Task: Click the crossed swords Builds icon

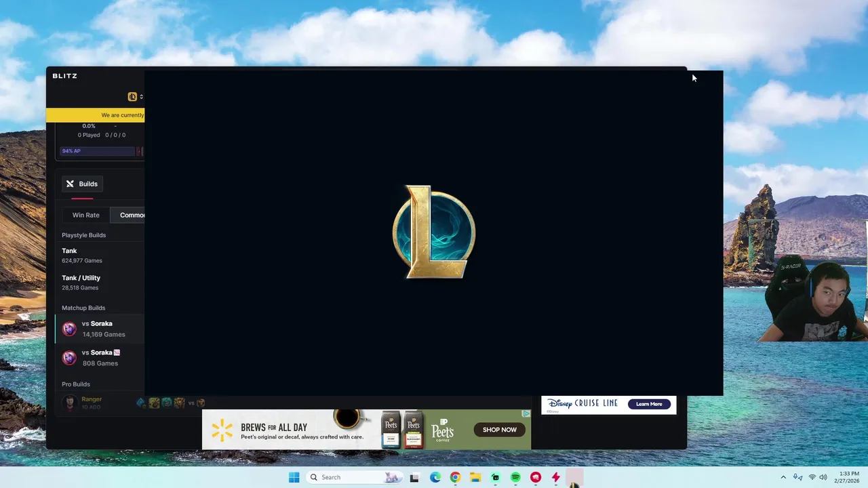Action: 70,184
